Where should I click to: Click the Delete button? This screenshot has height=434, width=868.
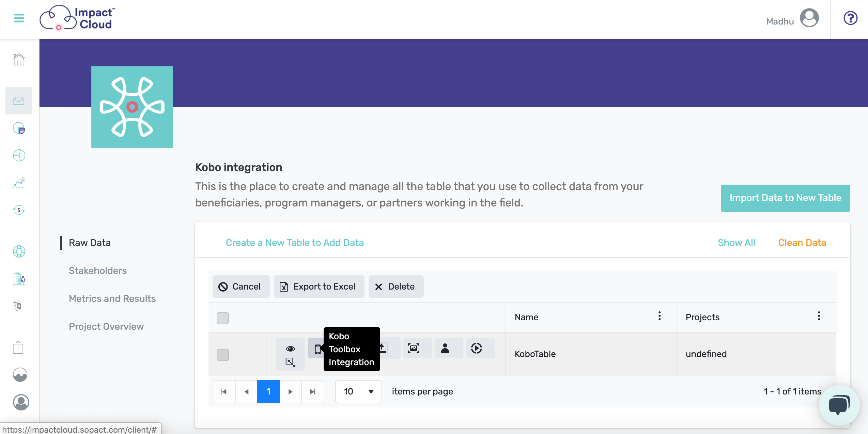pyautogui.click(x=396, y=286)
